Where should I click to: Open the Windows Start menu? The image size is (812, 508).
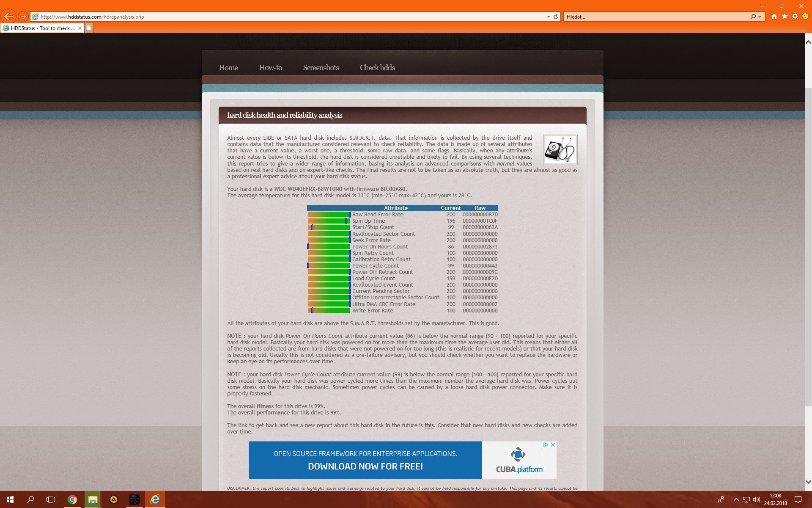pos(10,500)
